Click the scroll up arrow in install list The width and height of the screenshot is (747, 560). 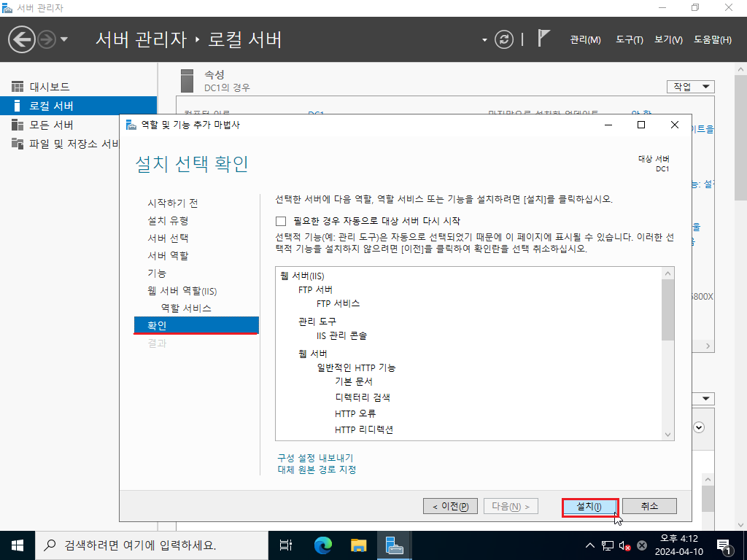(x=667, y=273)
